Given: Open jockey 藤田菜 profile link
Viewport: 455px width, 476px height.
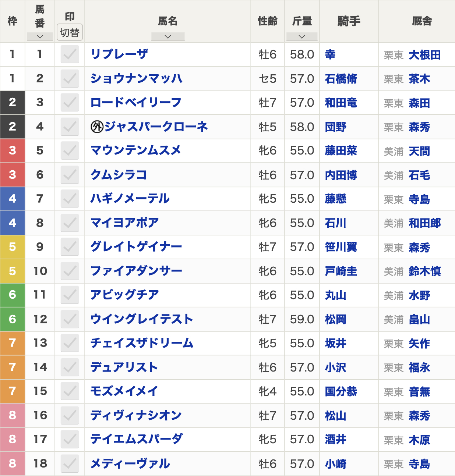Looking at the screenshot, I should tap(341, 151).
